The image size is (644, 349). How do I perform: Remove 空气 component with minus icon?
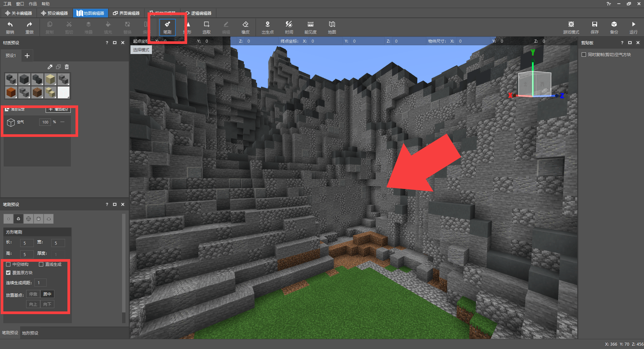point(62,122)
